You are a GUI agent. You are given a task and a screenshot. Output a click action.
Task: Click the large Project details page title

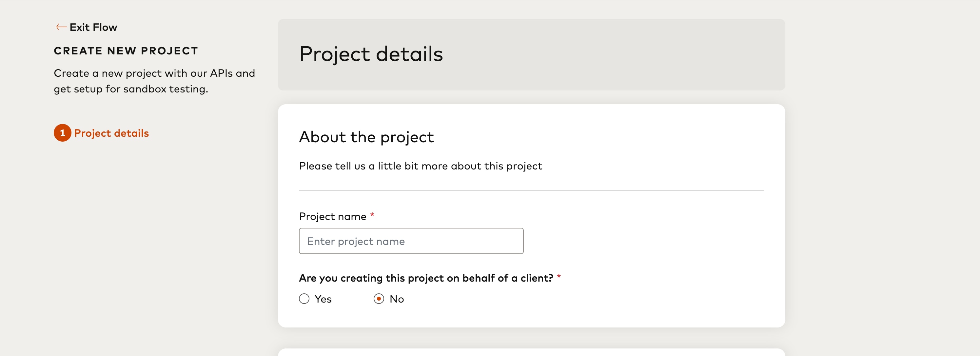click(371, 54)
